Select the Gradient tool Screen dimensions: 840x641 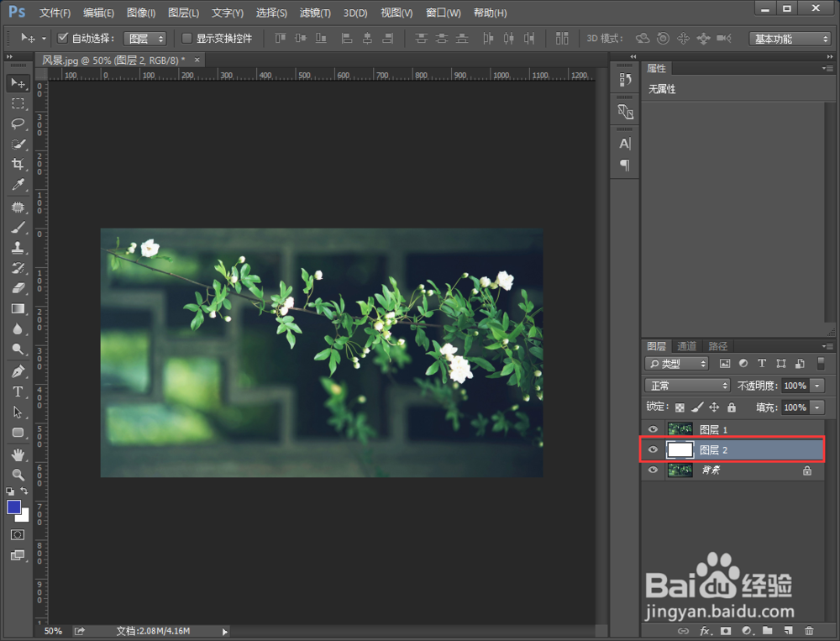(x=18, y=308)
